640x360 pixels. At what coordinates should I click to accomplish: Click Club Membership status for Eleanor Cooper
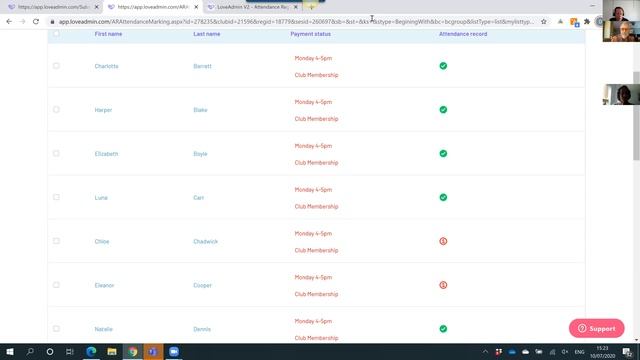pyautogui.click(x=316, y=294)
